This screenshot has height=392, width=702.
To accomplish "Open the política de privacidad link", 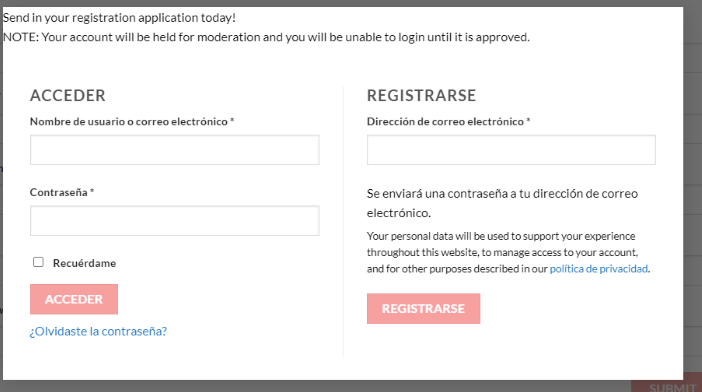I will click(599, 268).
